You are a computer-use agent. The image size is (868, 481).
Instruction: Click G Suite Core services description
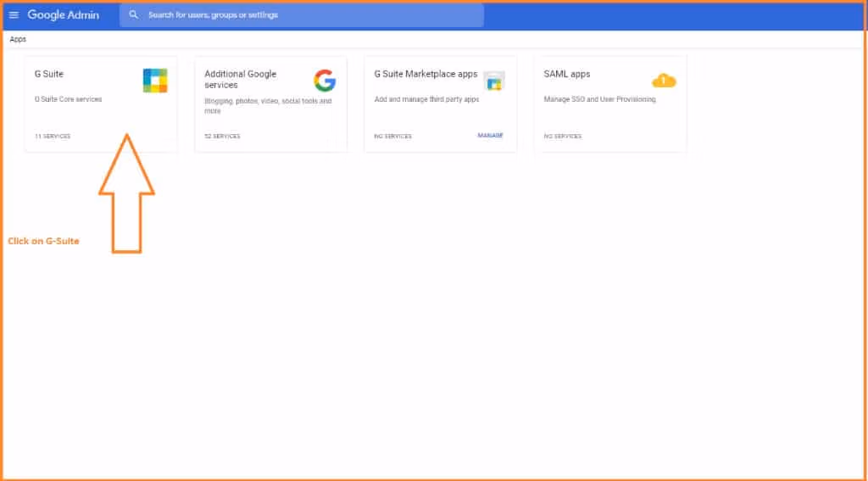(68, 99)
